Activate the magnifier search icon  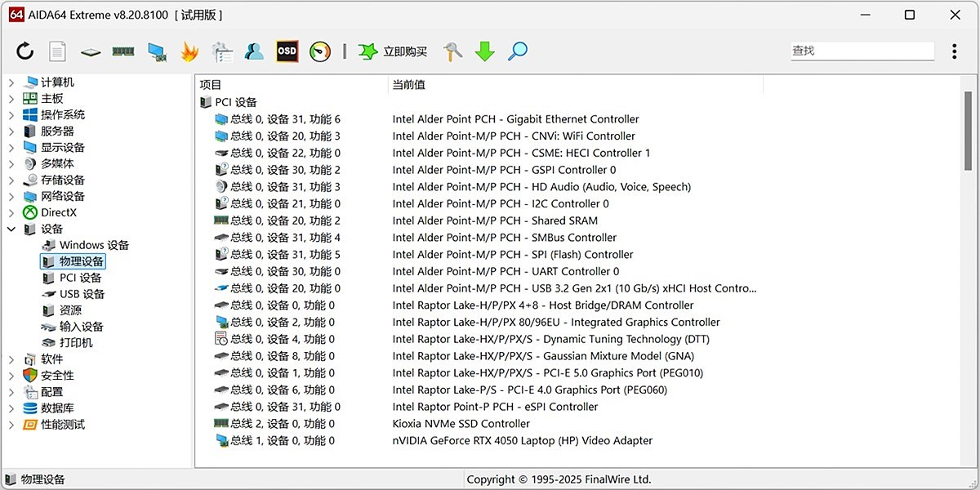coord(518,51)
